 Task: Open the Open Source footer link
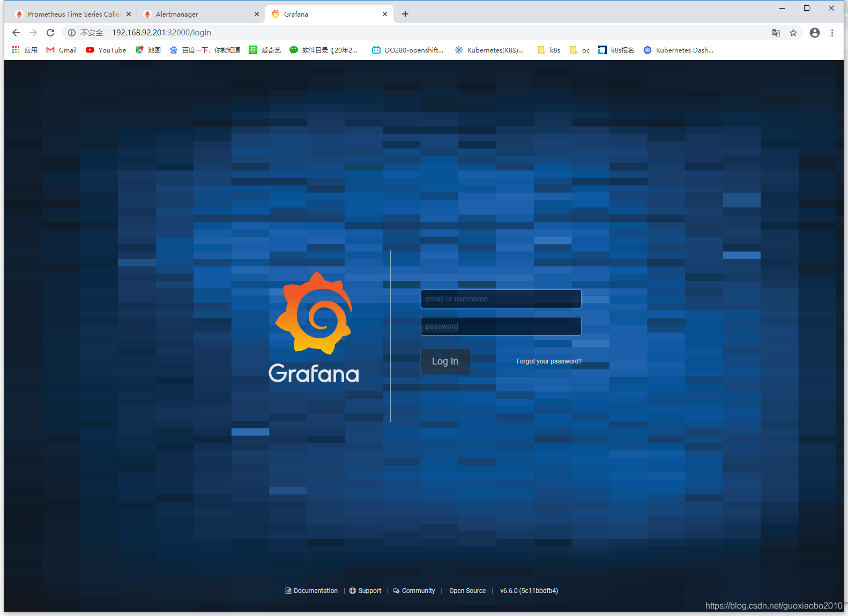click(x=467, y=591)
